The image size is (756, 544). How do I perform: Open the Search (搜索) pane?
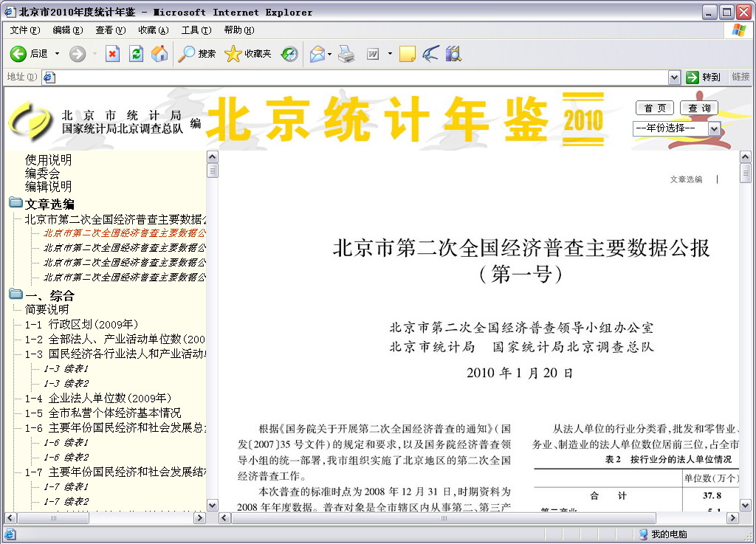tap(197, 54)
